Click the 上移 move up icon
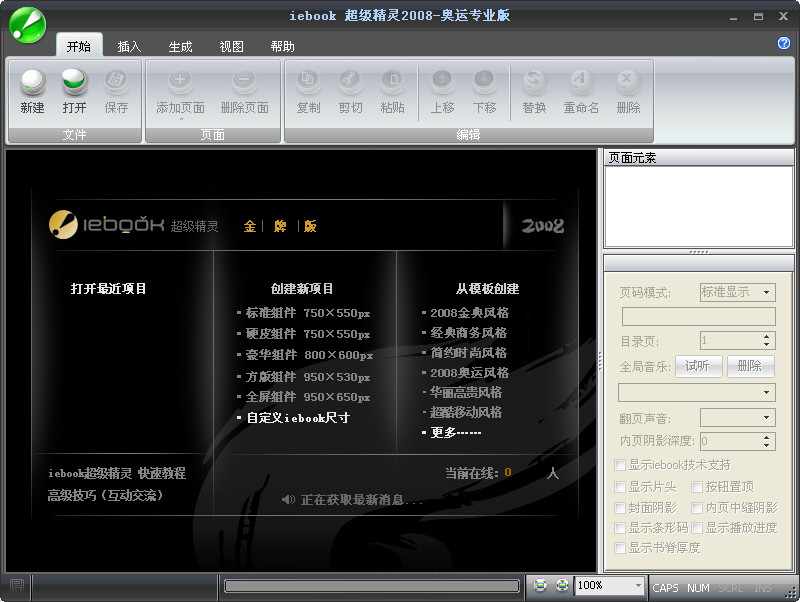The height and width of the screenshot is (602, 800). click(442, 81)
